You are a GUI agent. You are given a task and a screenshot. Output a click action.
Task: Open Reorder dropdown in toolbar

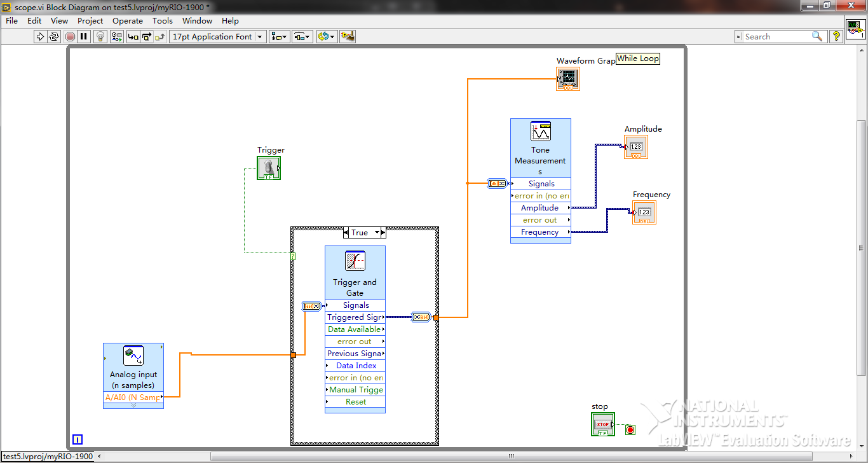coord(326,37)
